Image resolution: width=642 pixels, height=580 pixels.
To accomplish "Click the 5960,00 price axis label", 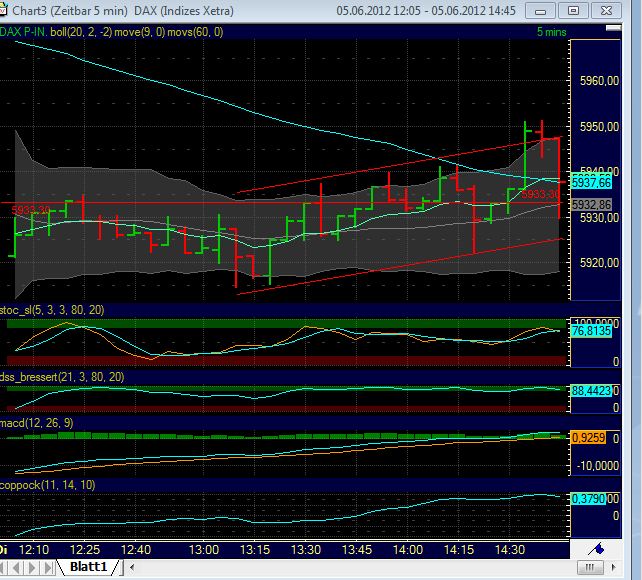I will (x=599, y=81).
